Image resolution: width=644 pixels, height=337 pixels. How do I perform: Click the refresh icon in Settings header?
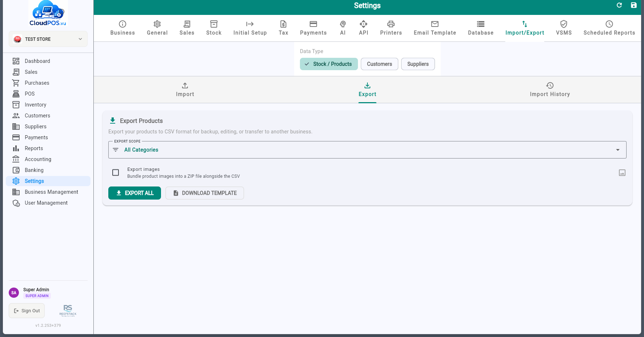pyautogui.click(x=619, y=5)
